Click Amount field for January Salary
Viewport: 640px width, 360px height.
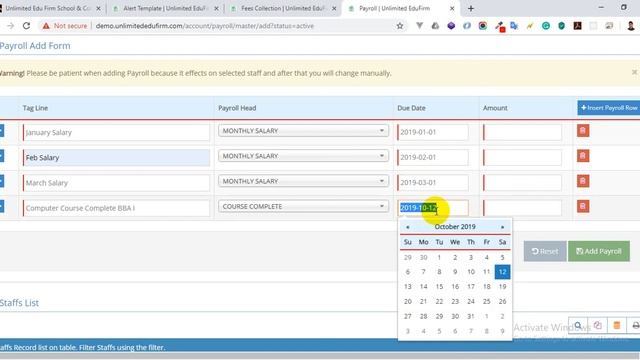point(522,132)
